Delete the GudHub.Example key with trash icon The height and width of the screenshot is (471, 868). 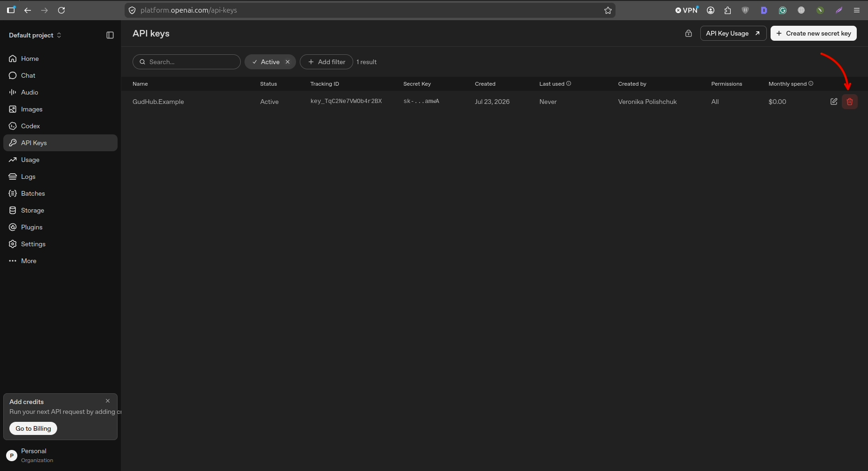[850, 102]
